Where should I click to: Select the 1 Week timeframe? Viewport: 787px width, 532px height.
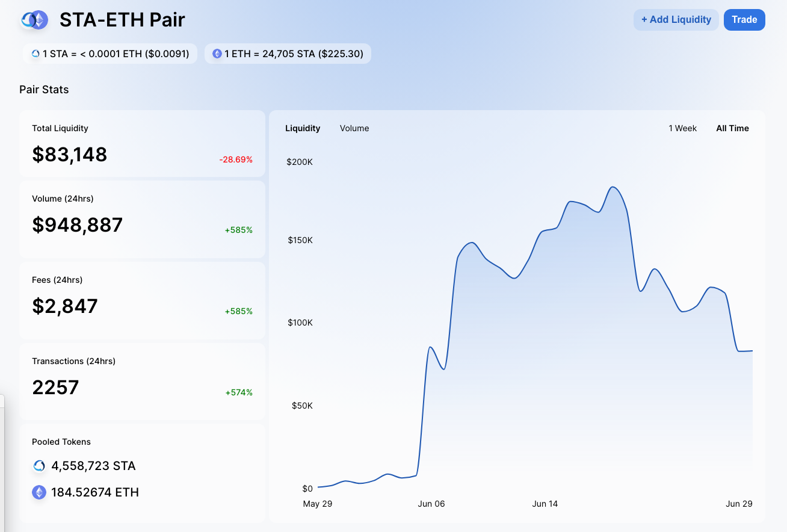pos(683,128)
